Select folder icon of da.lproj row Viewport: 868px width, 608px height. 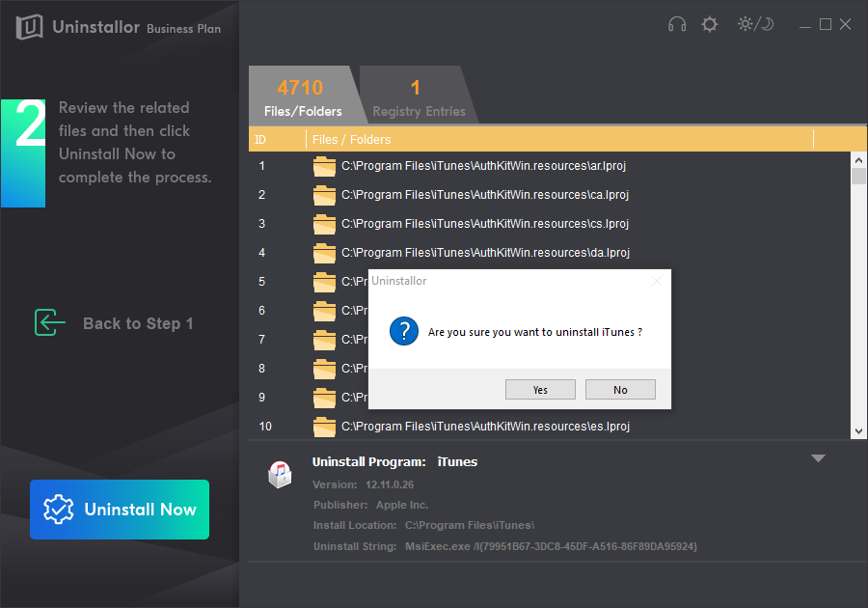pos(324,253)
